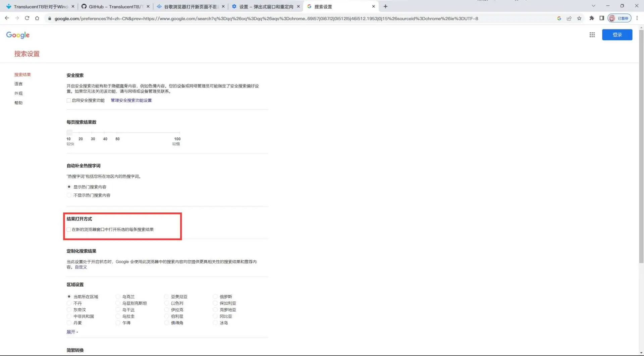Enable the 启用安全搜索功能 checkbox
The width and height of the screenshot is (644, 356).
pyautogui.click(x=69, y=100)
